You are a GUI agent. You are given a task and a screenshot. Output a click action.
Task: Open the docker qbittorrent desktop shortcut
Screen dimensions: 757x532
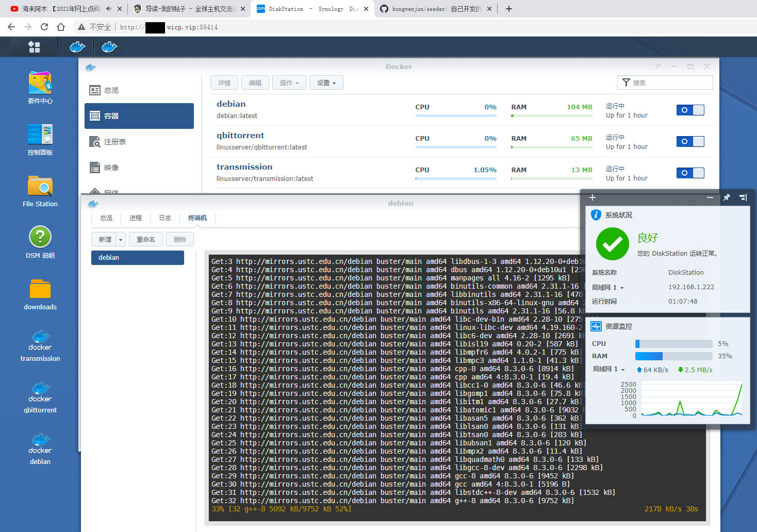pos(40,397)
